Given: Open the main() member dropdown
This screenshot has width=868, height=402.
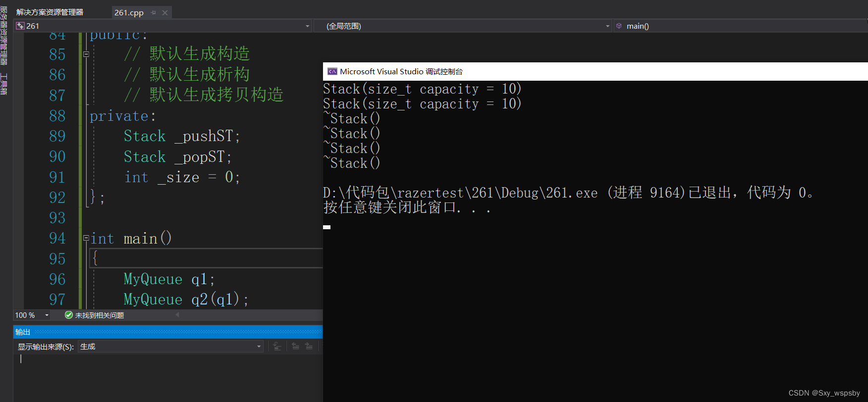Looking at the screenshot, I should pyautogui.click(x=741, y=26).
